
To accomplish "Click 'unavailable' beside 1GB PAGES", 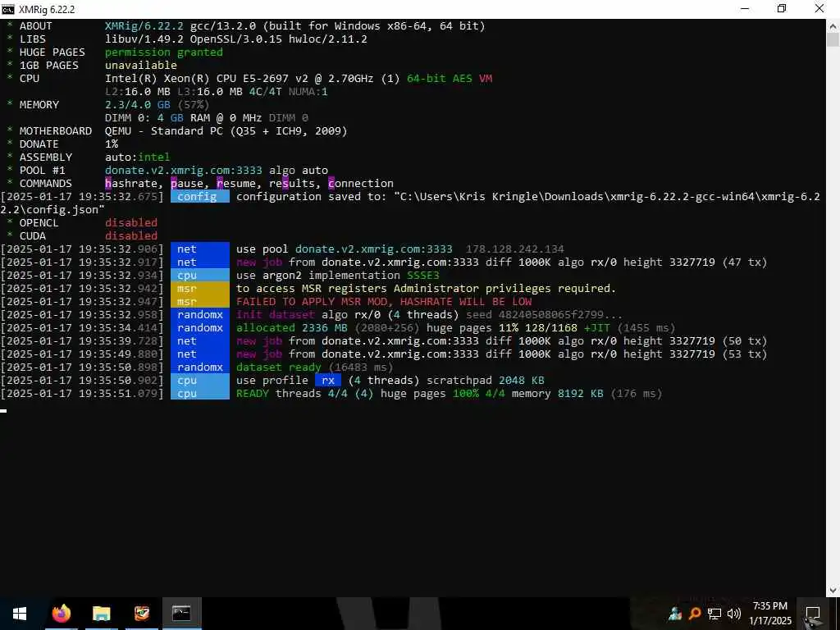I will tap(141, 66).
